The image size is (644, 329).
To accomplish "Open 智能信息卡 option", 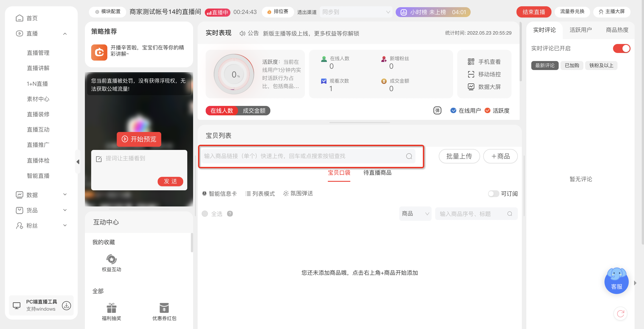I will tap(219, 194).
